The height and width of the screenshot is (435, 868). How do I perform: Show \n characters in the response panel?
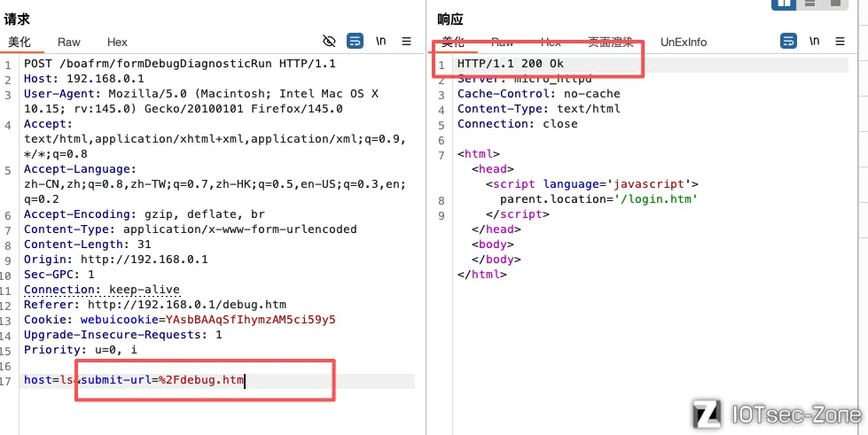coord(814,42)
